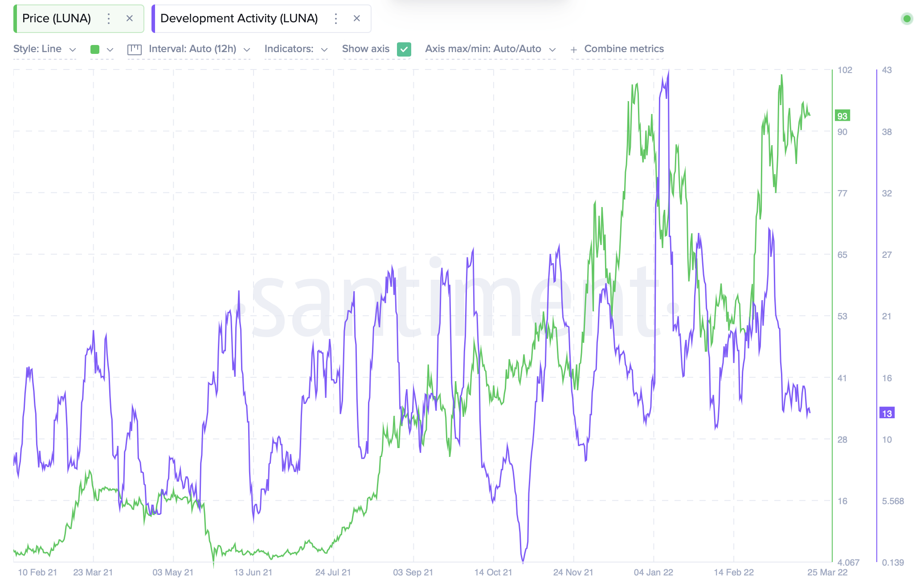Open Development Activity (LUNA) options menu
The height and width of the screenshot is (587, 924).
click(336, 18)
